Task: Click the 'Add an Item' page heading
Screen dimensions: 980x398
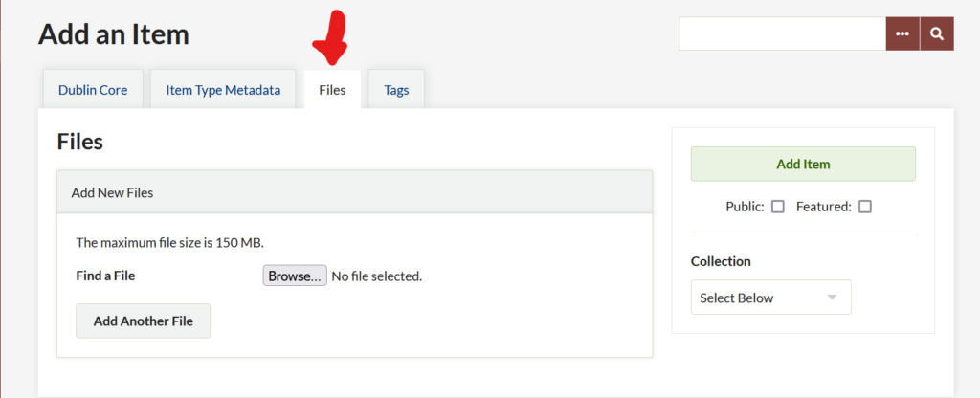Action: 114,34
